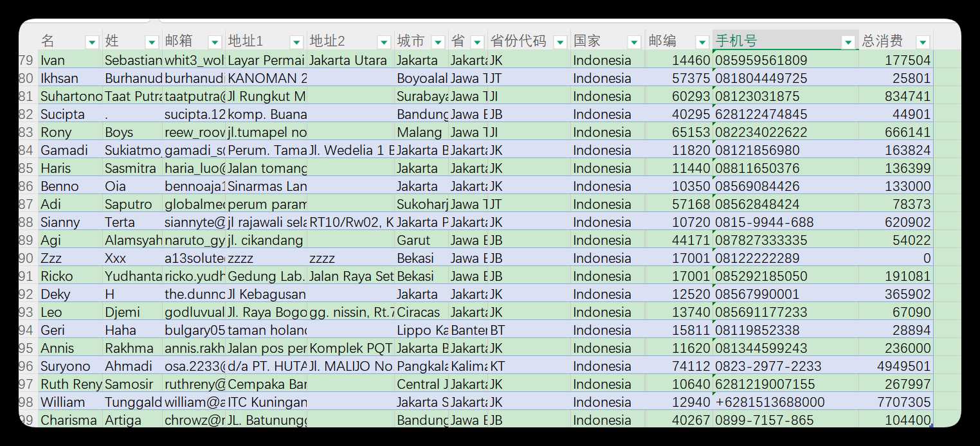
Task: Click the surname cell Djemi
Action: pos(132,312)
